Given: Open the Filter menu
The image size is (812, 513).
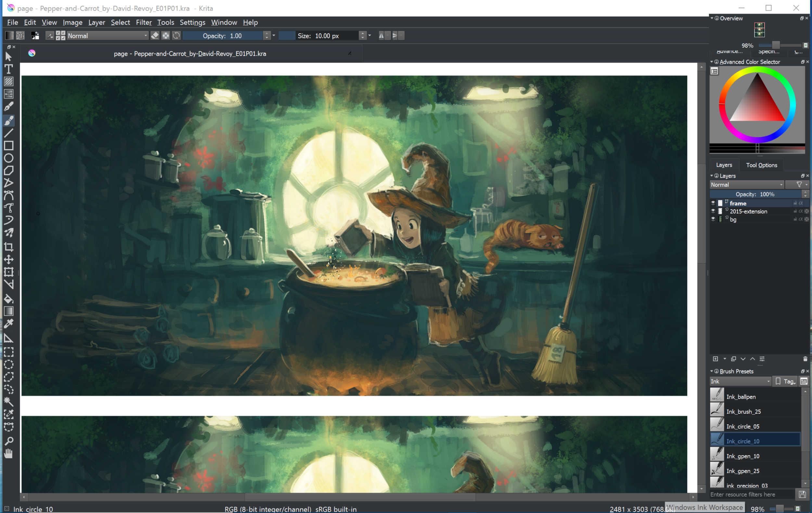Looking at the screenshot, I should coord(144,22).
